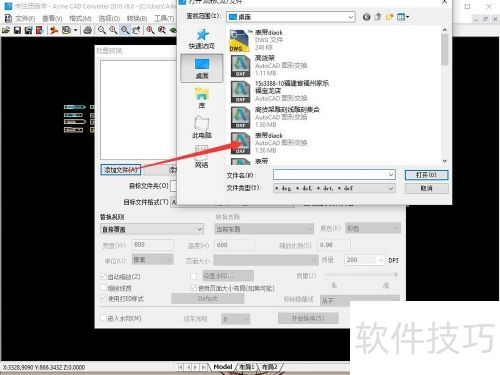The height and width of the screenshot is (375, 500).
Task: Select 库 in the places sidebar
Action: tap(202, 98)
